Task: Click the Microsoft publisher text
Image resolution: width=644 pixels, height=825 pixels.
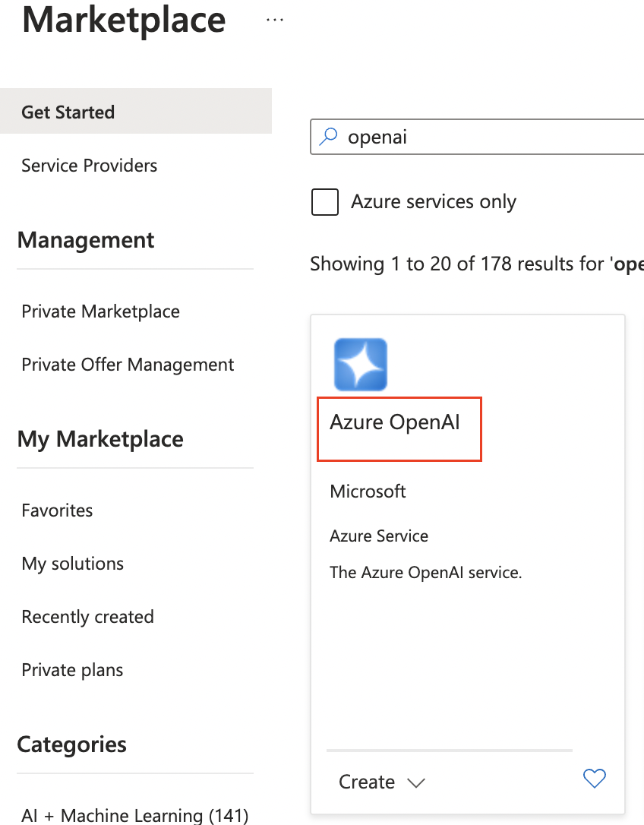Action: pyautogui.click(x=368, y=492)
